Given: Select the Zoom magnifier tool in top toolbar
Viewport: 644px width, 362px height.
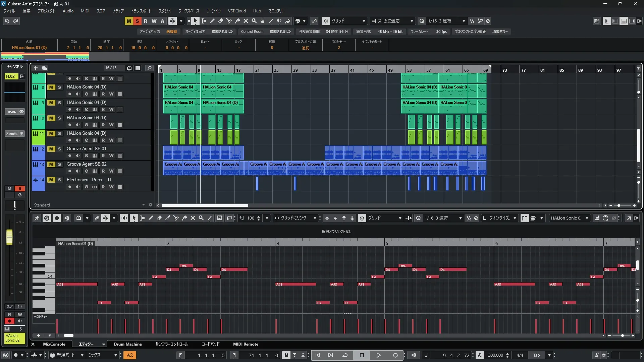Looking at the screenshot, I should point(254,21).
